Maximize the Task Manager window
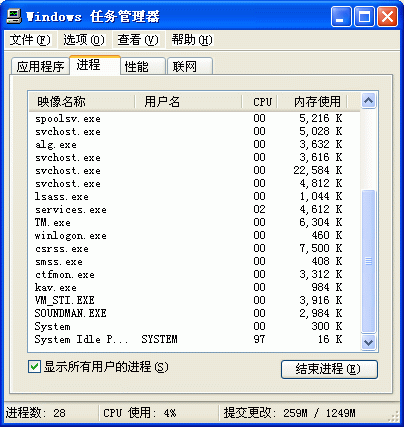This screenshot has height=427, width=404. (364, 17)
